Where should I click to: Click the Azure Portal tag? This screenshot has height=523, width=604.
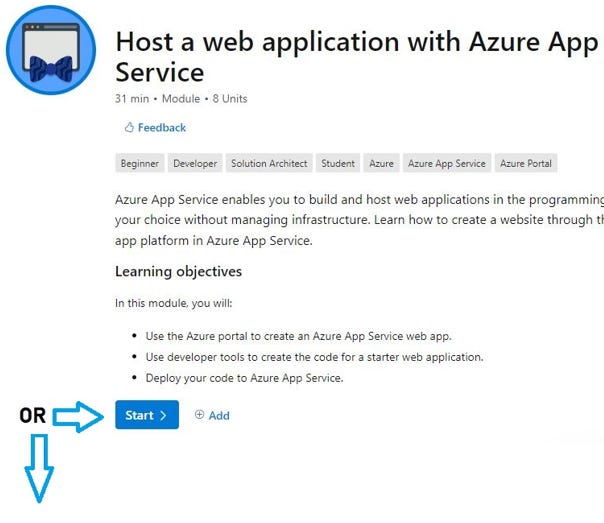point(526,163)
